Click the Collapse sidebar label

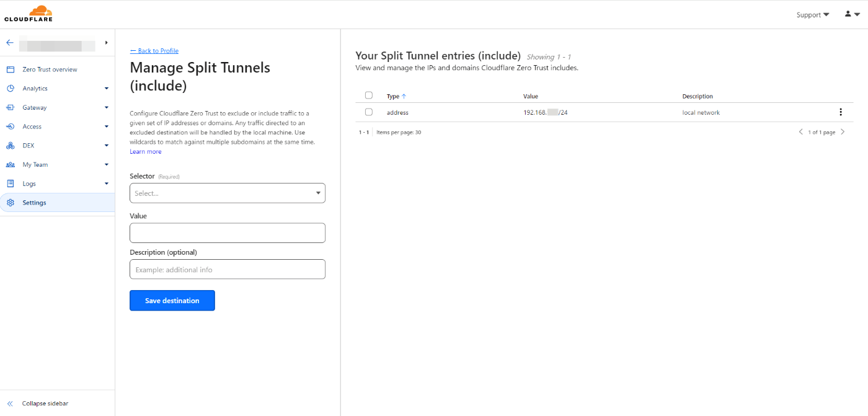45,404
